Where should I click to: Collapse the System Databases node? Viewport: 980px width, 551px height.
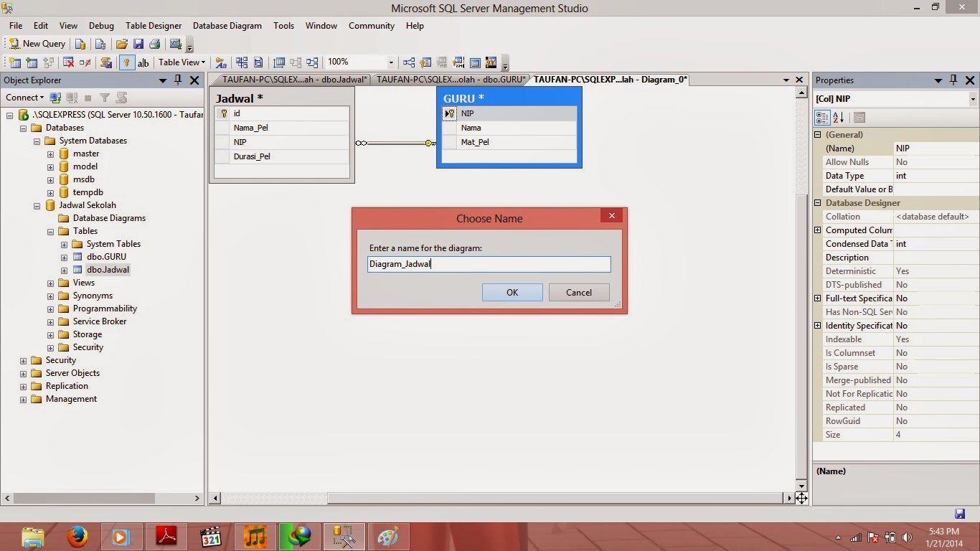(x=37, y=141)
